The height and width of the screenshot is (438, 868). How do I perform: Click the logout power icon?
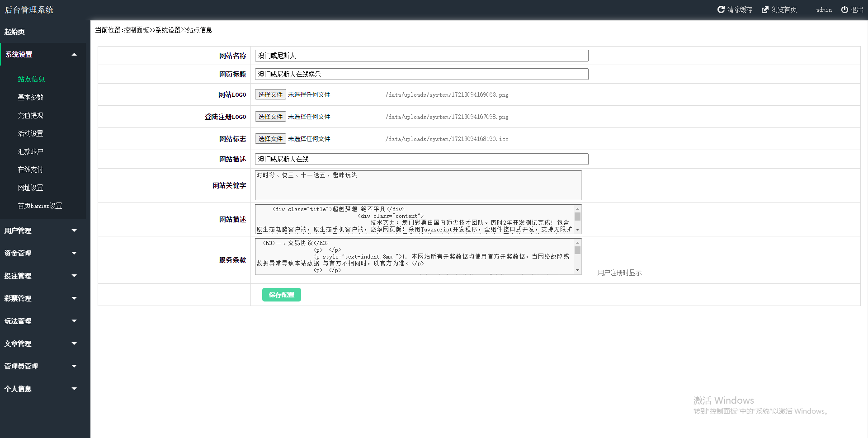click(844, 9)
